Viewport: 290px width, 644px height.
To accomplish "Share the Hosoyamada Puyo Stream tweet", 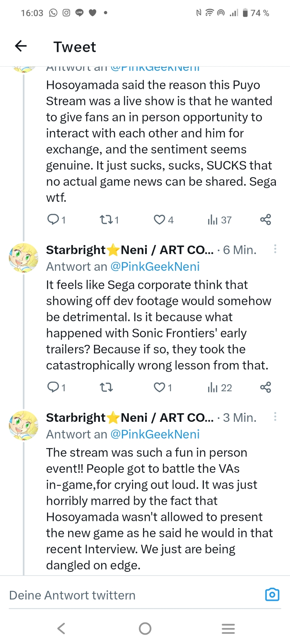I will tap(266, 220).
